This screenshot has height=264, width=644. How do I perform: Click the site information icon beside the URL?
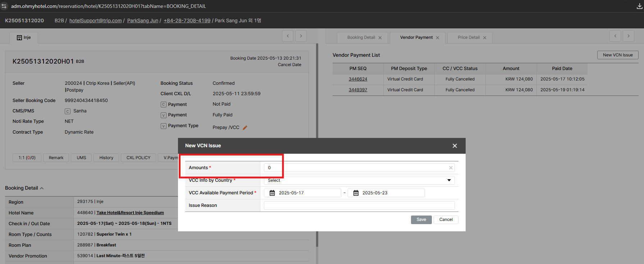point(4,6)
